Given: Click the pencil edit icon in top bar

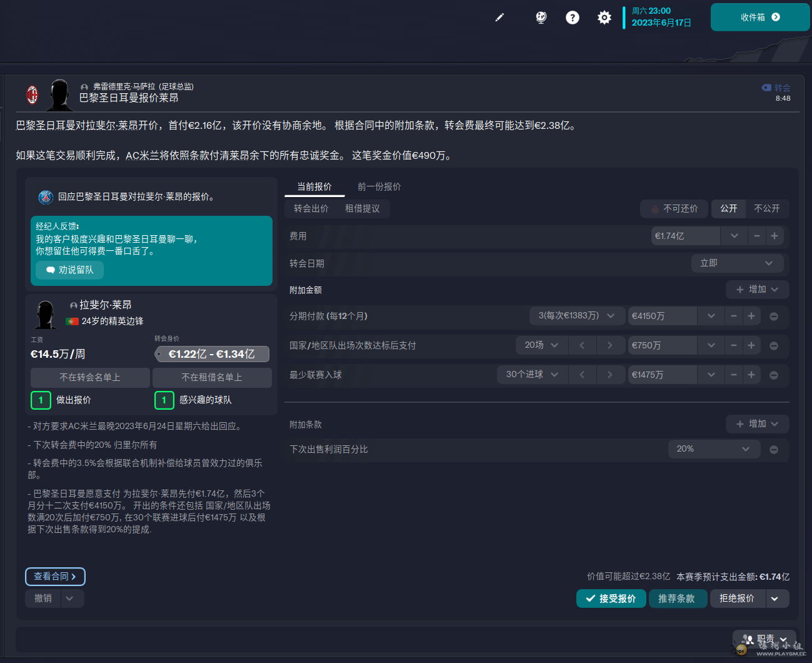Looking at the screenshot, I should coord(499,18).
